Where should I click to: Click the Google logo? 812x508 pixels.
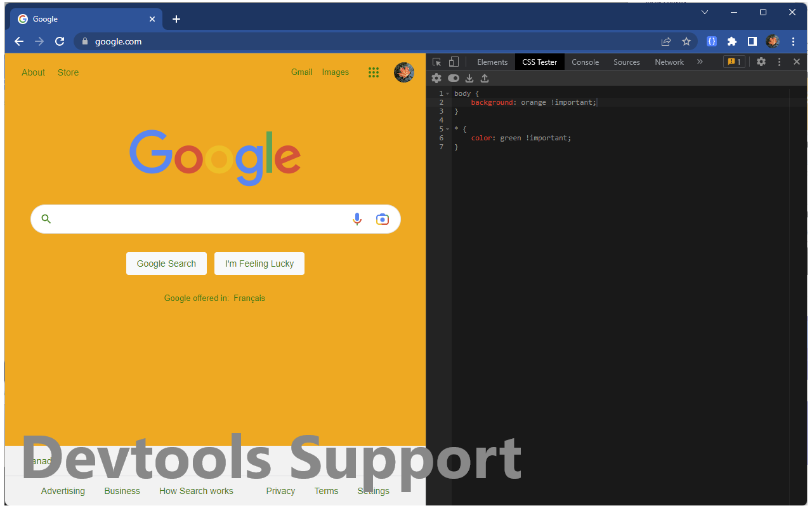[215, 157]
